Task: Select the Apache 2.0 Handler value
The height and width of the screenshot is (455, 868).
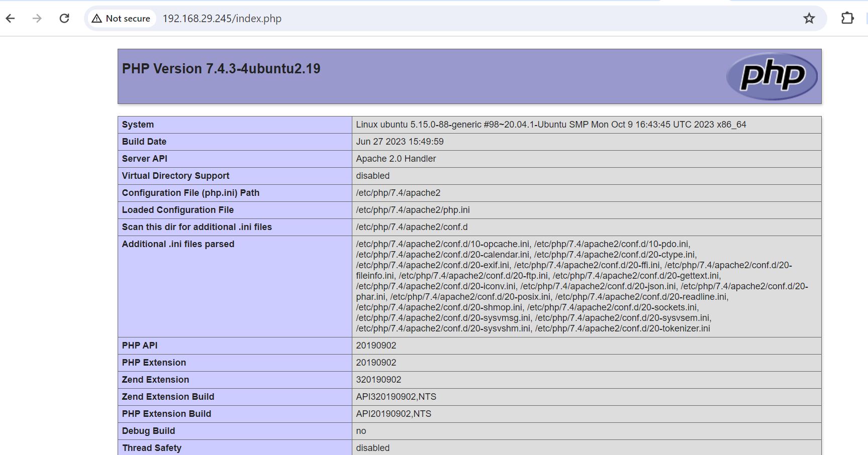Action: [x=396, y=159]
